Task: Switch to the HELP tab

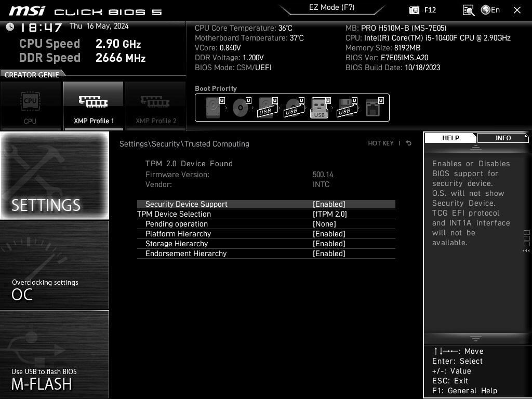Action: (x=450, y=138)
